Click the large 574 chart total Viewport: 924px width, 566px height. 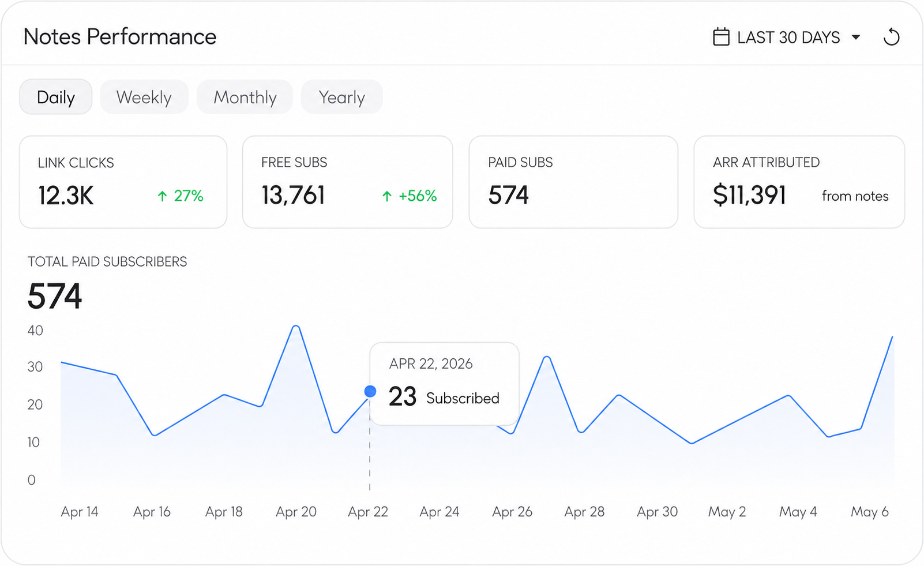(55, 297)
